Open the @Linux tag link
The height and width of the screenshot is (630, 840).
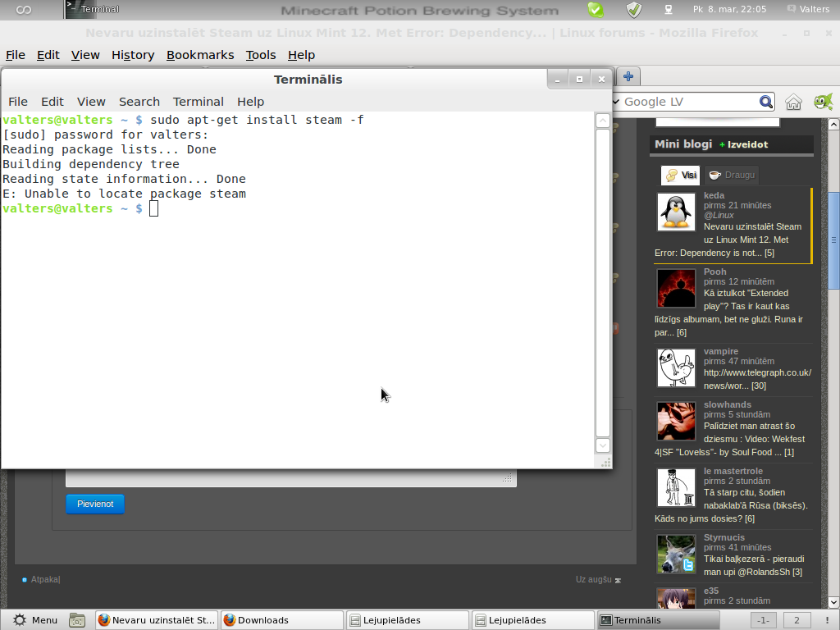pyautogui.click(x=719, y=215)
